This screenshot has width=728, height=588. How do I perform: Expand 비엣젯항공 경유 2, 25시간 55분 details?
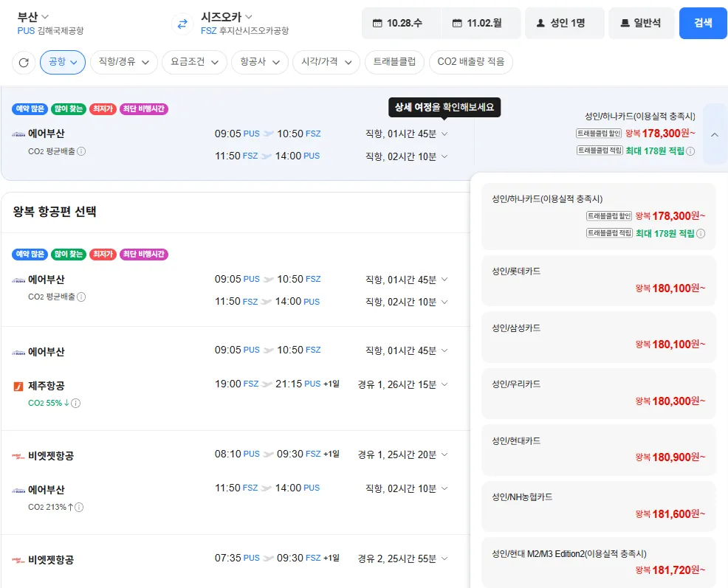(x=444, y=558)
